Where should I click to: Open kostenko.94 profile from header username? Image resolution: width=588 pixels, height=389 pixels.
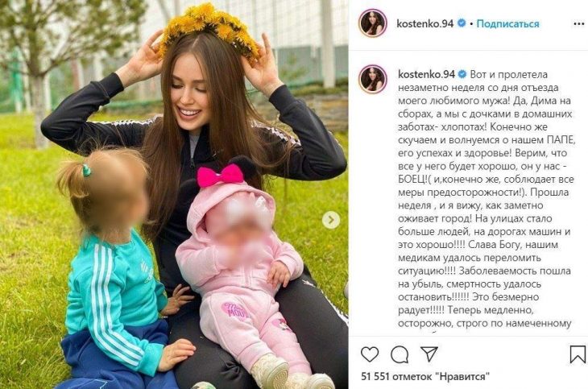424,23
